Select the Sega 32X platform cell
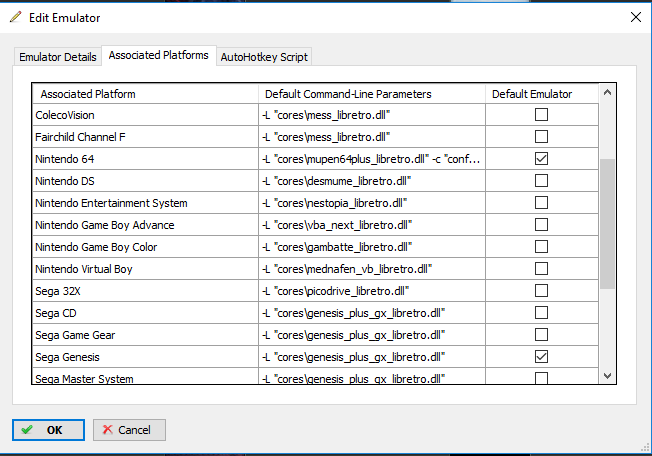The image size is (652, 456). pyautogui.click(x=146, y=291)
